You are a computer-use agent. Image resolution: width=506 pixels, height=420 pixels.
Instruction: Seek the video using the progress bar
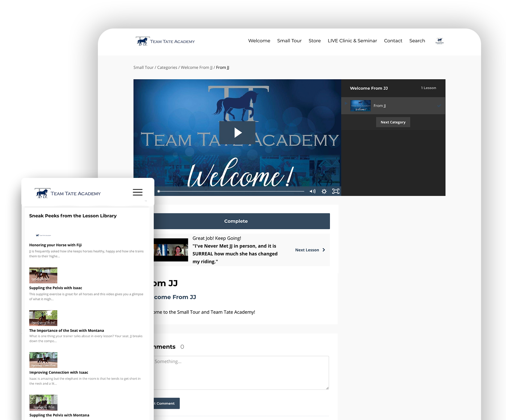231,191
